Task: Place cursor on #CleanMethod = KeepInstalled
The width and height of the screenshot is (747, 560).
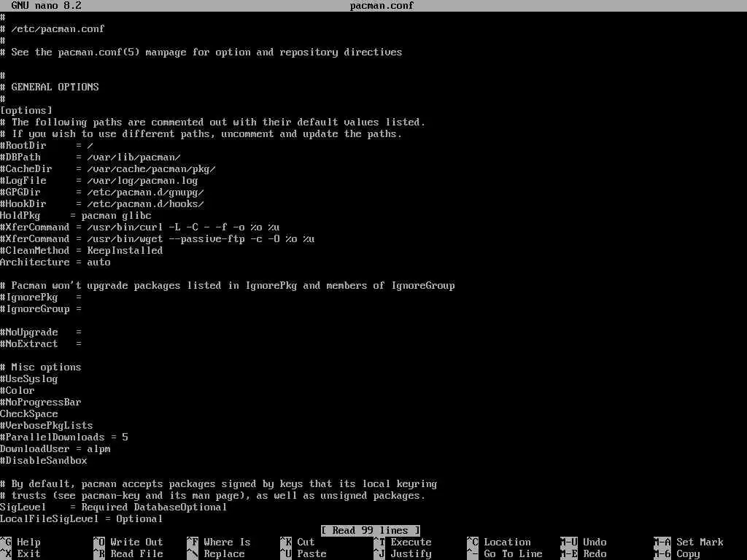Action: 82,251
